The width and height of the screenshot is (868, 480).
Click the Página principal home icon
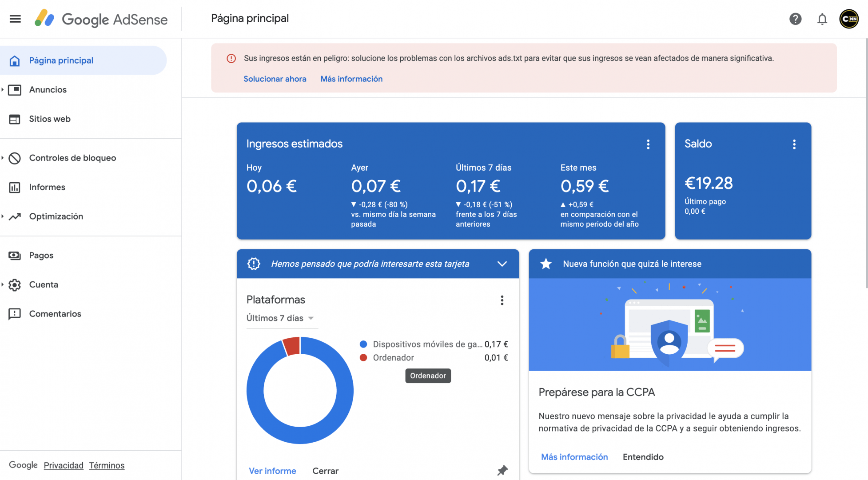(15, 60)
